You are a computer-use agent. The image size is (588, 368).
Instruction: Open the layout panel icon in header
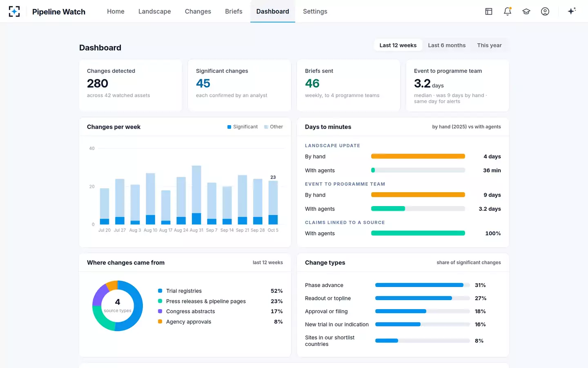point(489,11)
